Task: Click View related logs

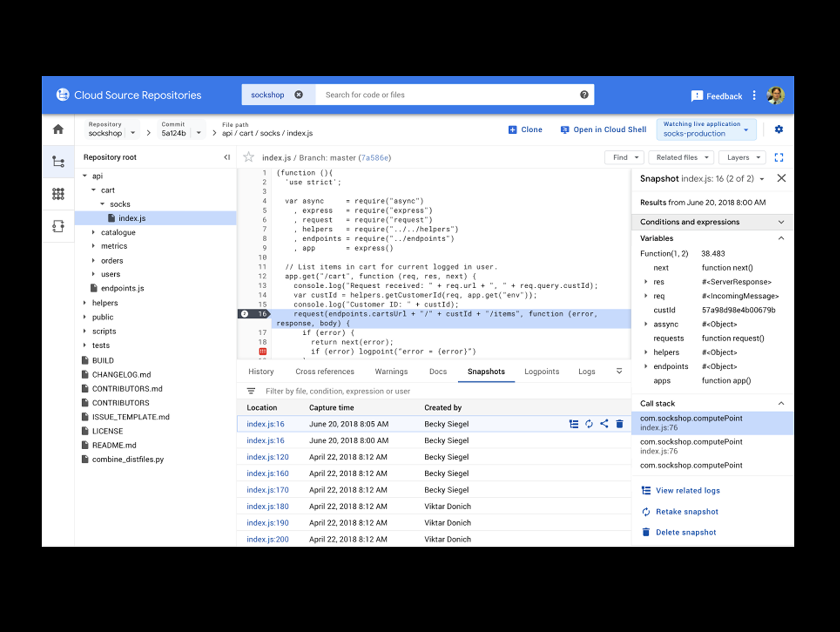Action: pyautogui.click(x=680, y=490)
